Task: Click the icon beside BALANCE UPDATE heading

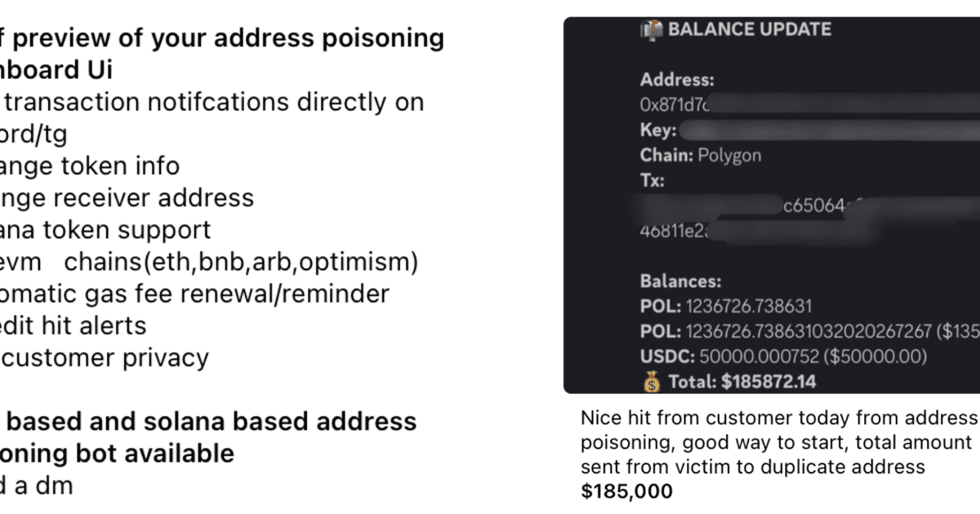Action: coord(652,30)
